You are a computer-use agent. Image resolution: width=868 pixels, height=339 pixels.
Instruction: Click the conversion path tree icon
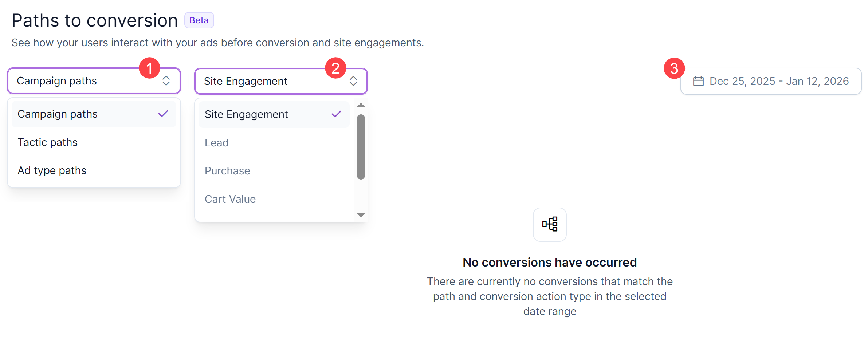point(550,224)
